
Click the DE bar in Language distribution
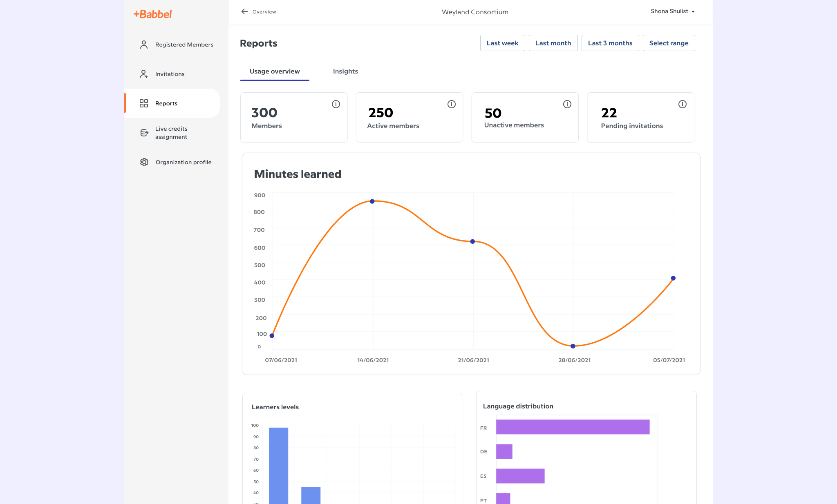[504, 452]
